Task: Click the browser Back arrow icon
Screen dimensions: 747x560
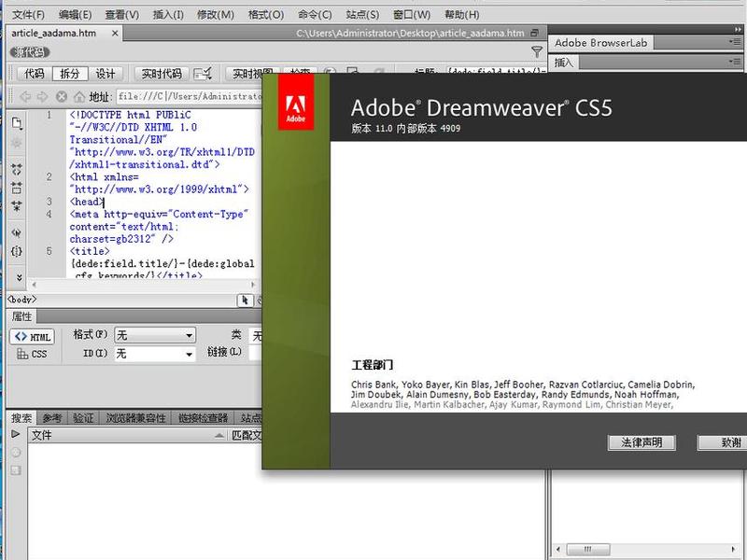Action: [x=25, y=97]
